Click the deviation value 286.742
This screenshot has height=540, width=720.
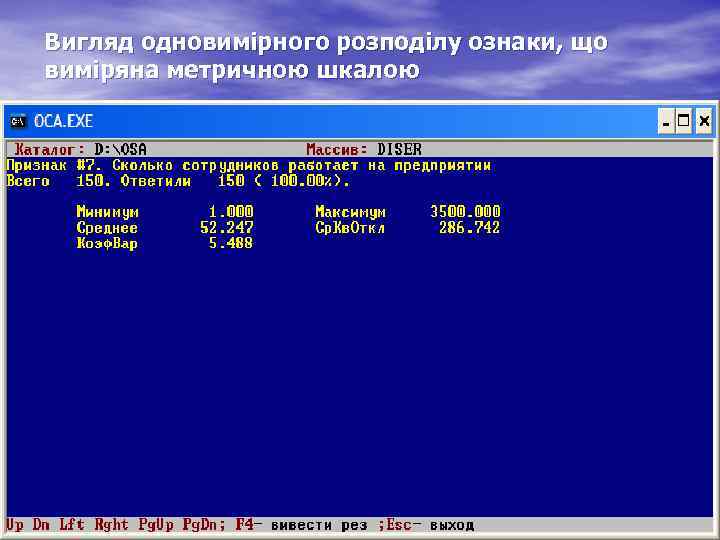[x=469, y=227]
